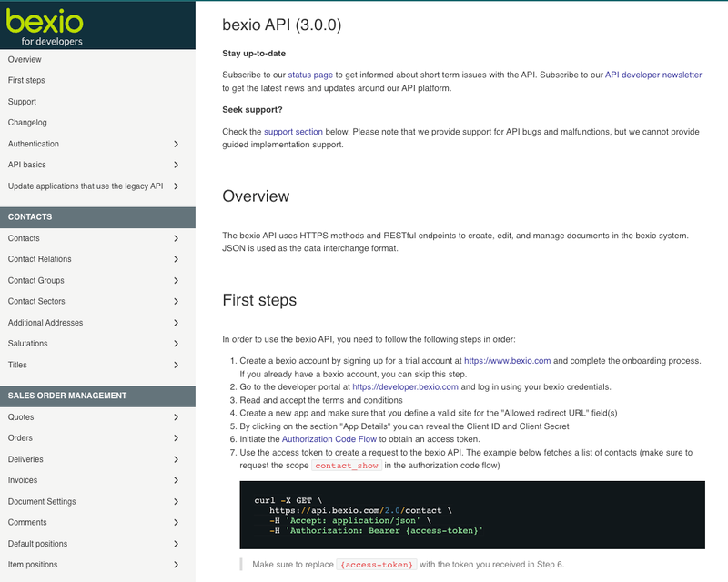Expand Contact Groups chevron arrow
The height and width of the screenshot is (582, 728).
(176, 280)
